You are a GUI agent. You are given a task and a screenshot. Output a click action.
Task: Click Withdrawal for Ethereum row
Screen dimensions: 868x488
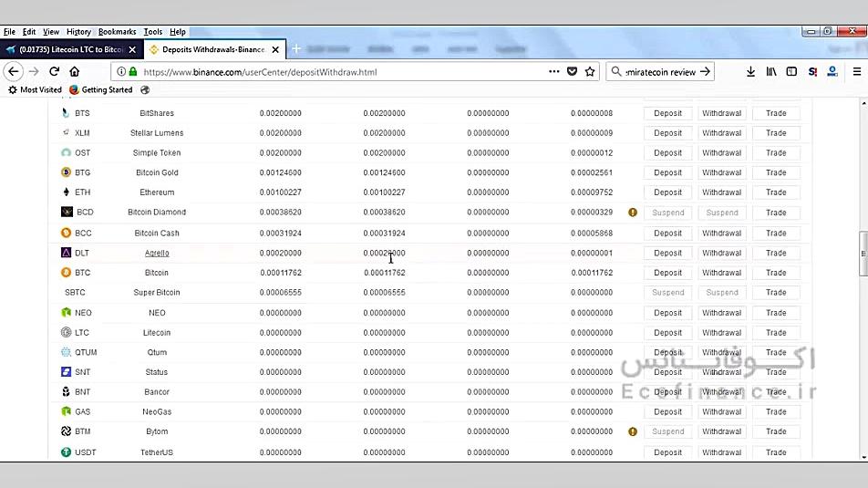pyautogui.click(x=721, y=192)
